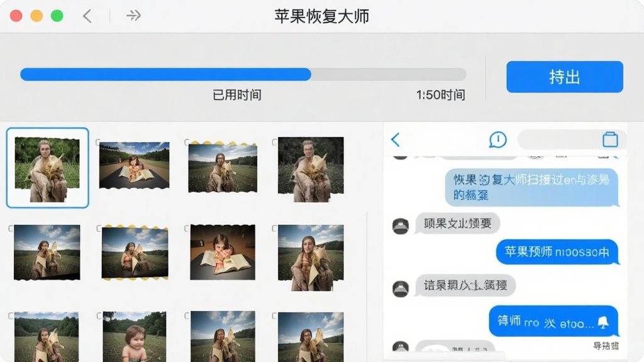Click the recovery progress bar
Screen dimensions: 644x362
(x=243, y=74)
